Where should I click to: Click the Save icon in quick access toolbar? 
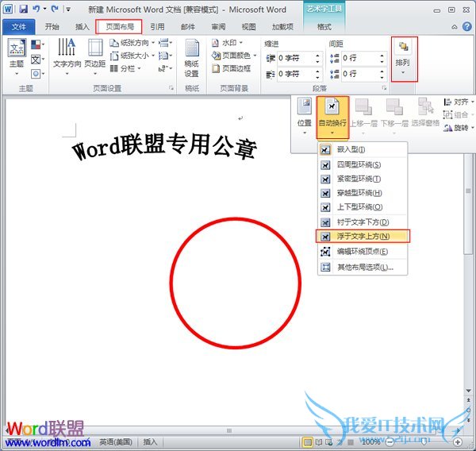click(x=23, y=9)
